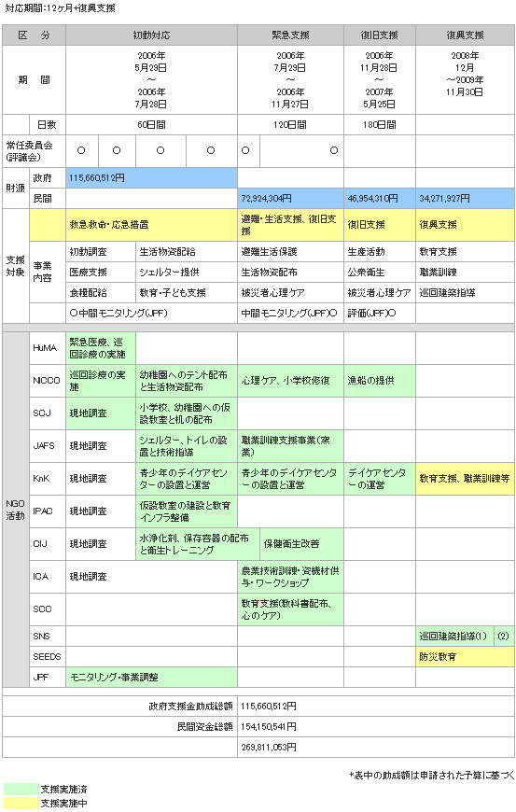
Task: Click the 公衆衛生 cell
Action: pyautogui.click(x=380, y=272)
